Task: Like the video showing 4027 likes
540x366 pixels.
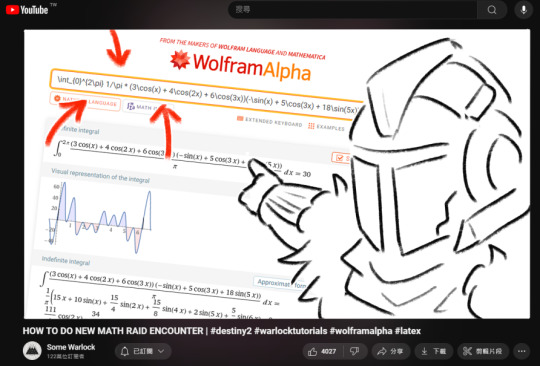Action: point(323,352)
